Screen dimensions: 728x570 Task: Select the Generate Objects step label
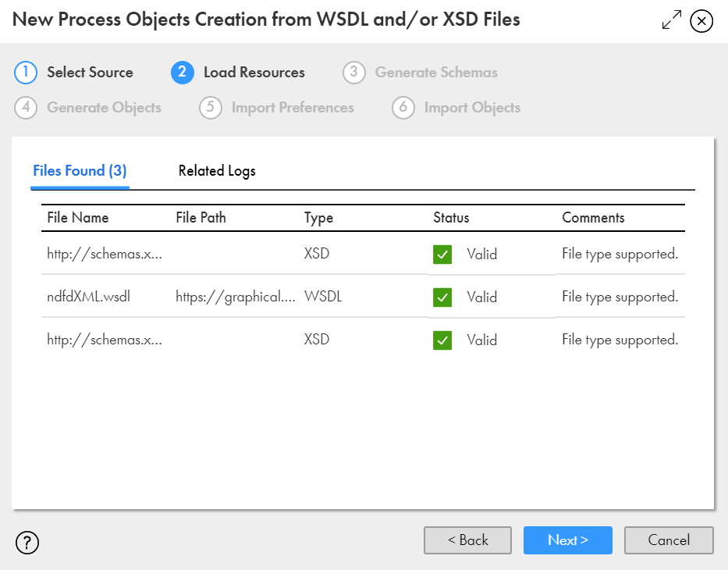tap(104, 108)
